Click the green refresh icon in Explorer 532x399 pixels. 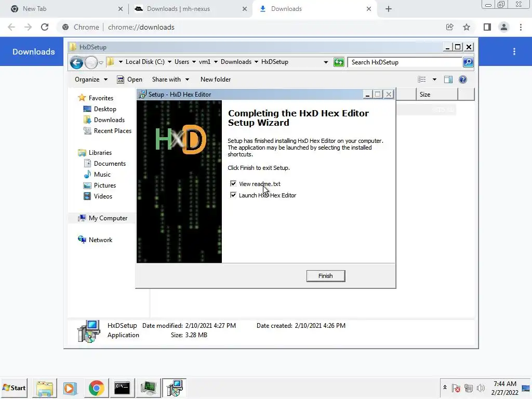tap(339, 62)
